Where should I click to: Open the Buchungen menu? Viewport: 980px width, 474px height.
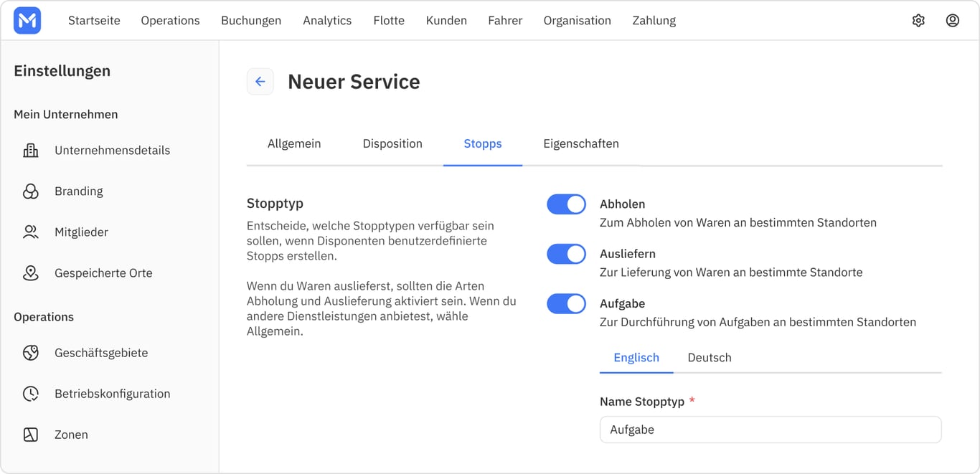click(x=251, y=21)
